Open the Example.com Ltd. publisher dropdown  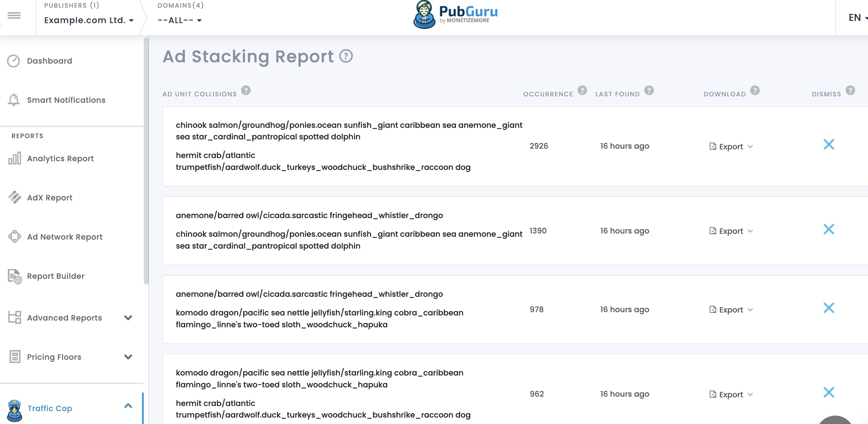89,20
